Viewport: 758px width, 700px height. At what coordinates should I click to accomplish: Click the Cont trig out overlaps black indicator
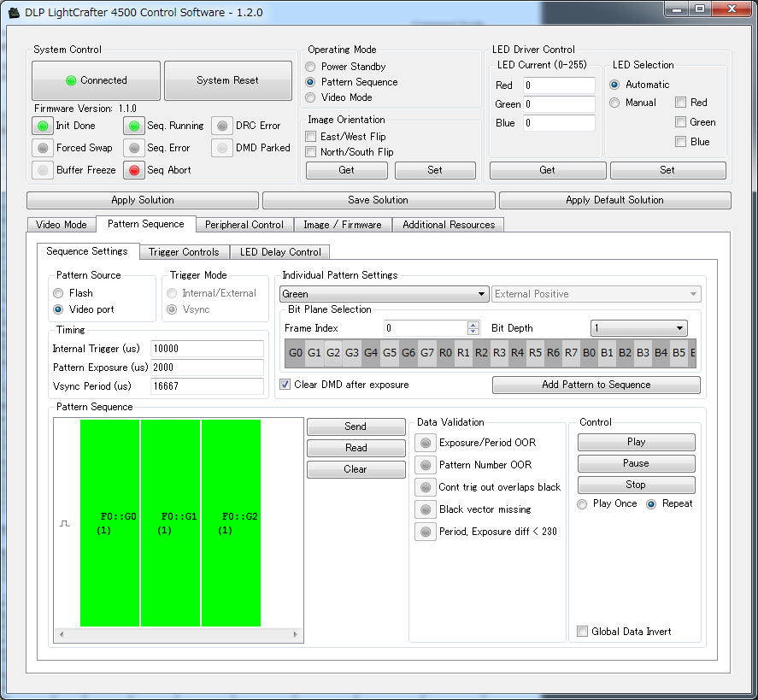click(x=426, y=487)
